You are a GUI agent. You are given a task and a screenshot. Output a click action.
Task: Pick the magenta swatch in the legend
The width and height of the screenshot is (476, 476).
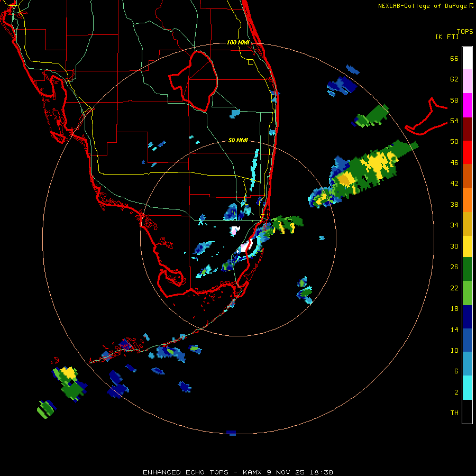(x=467, y=105)
